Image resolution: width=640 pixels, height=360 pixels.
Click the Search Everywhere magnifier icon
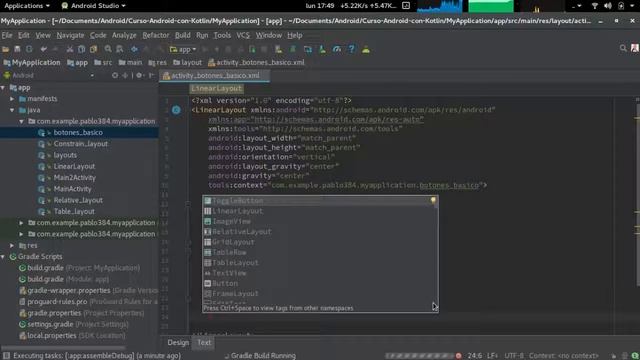tap(623, 48)
